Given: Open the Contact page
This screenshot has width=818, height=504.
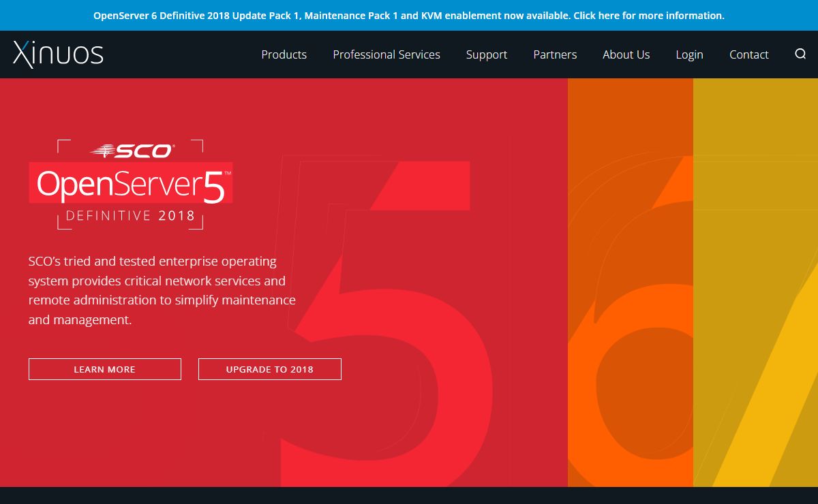Looking at the screenshot, I should pos(748,54).
